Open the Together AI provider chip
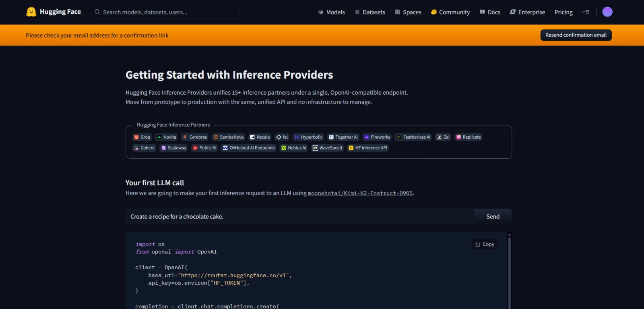The image size is (644, 309). coord(343,137)
